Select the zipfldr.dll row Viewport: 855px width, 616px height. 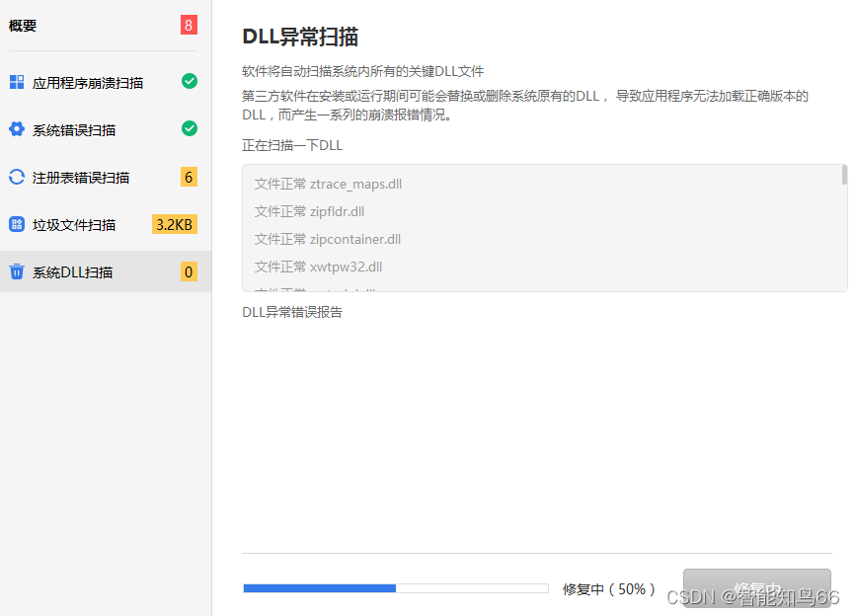309,211
